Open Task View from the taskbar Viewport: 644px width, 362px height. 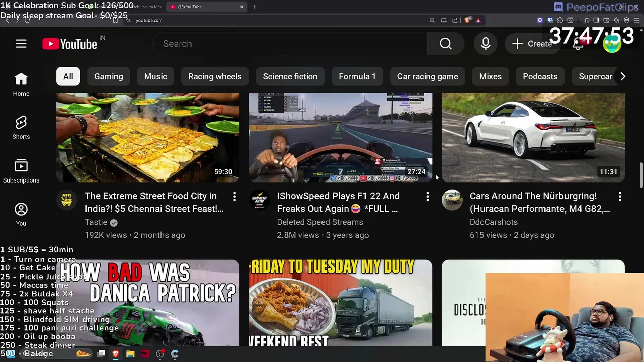101,354
